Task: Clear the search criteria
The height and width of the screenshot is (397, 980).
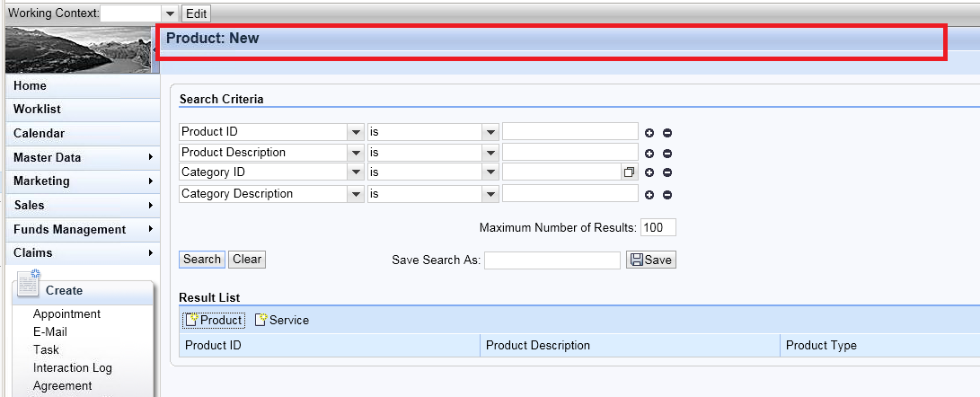Action: click(x=247, y=260)
